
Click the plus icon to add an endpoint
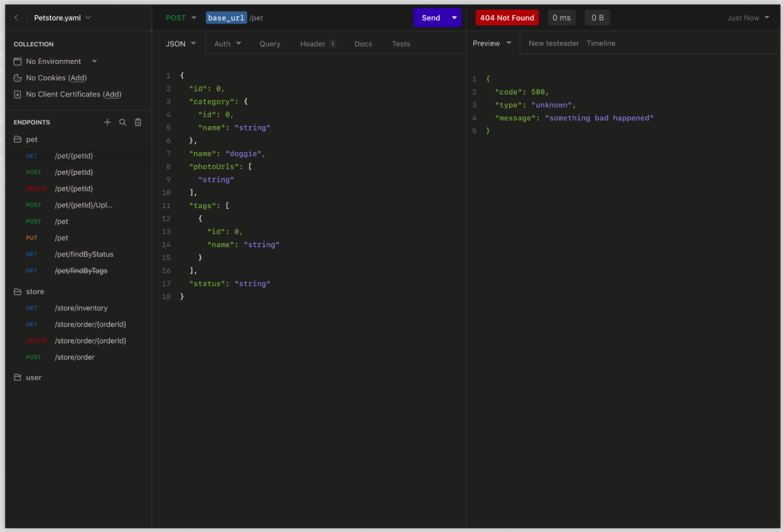107,122
